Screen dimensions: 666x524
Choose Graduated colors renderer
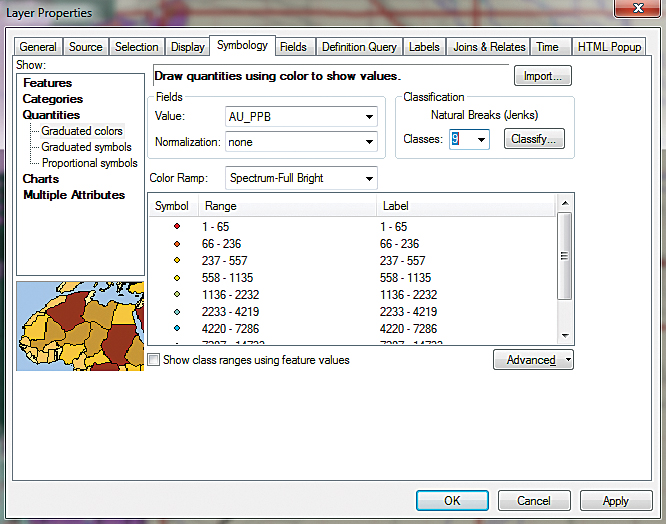[82, 131]
